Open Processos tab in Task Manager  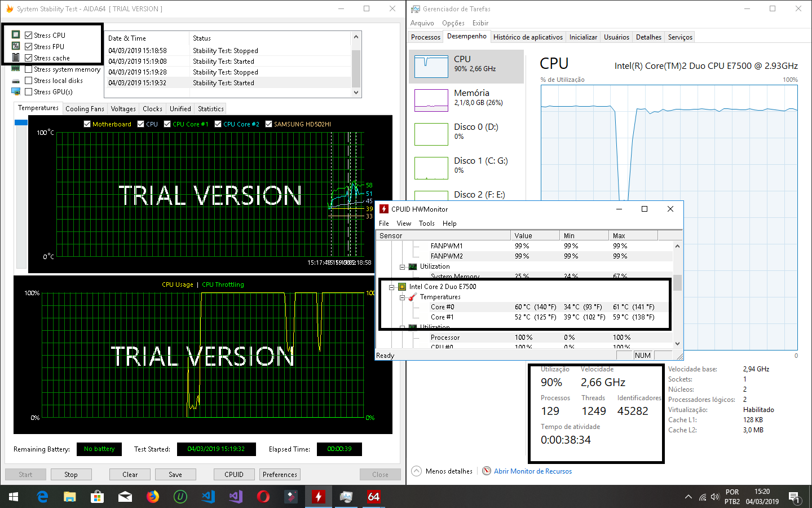pyautogui.click(x=426, y=37)
